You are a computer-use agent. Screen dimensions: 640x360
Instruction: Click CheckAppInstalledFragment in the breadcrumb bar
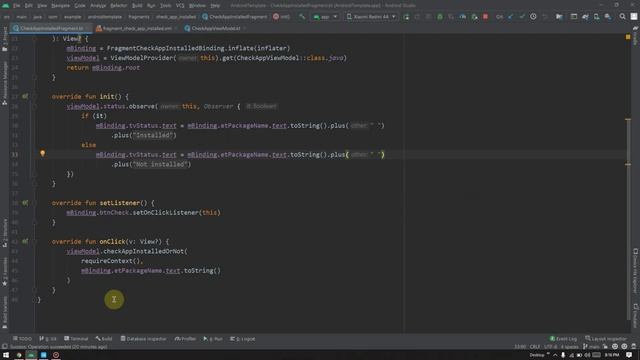pyautogui.click(x=234, y=17)
